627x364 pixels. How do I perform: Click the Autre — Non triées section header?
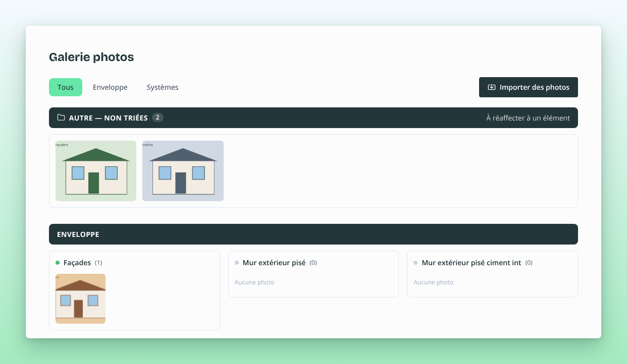click(x=313, y=118)
